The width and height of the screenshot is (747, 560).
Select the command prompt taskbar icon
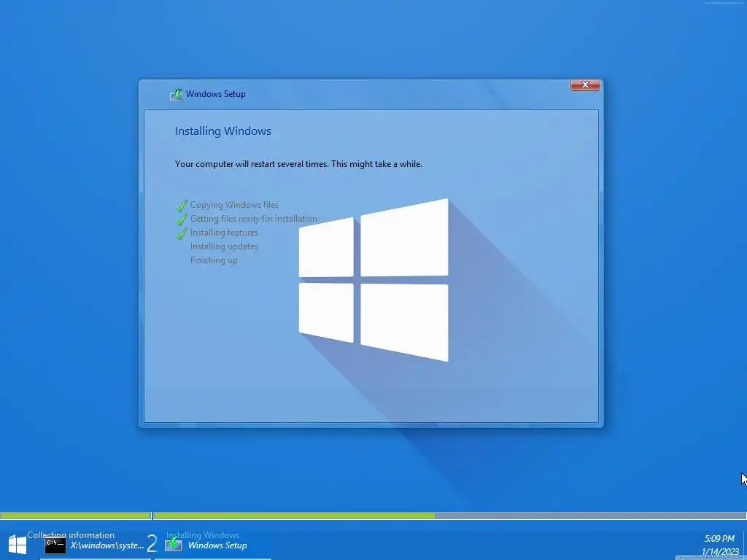point(55,545)
